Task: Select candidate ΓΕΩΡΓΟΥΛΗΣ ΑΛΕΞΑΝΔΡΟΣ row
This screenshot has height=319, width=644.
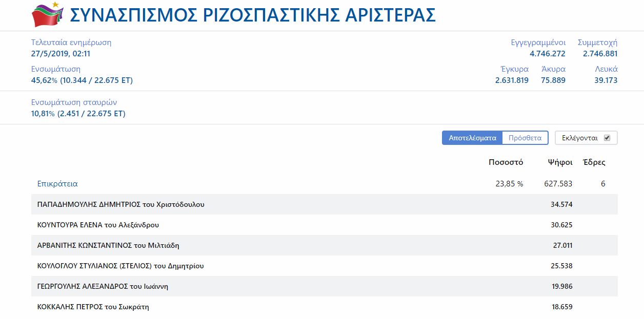Action: click(324, 286)
